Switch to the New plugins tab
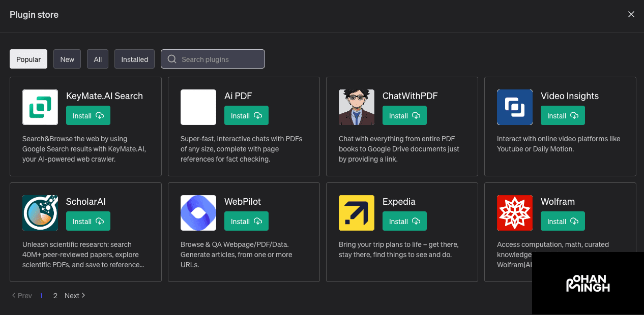The height and width of the screenshot is (315, 644). point(67,59)
